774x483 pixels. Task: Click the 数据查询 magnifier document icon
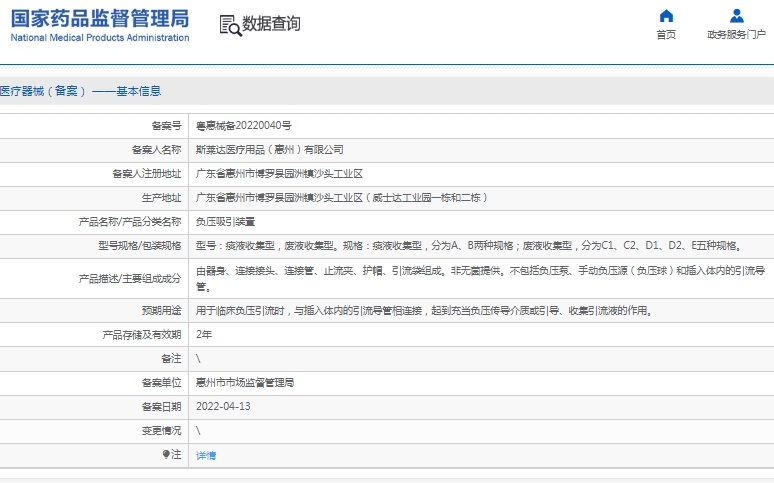point(231,25)
